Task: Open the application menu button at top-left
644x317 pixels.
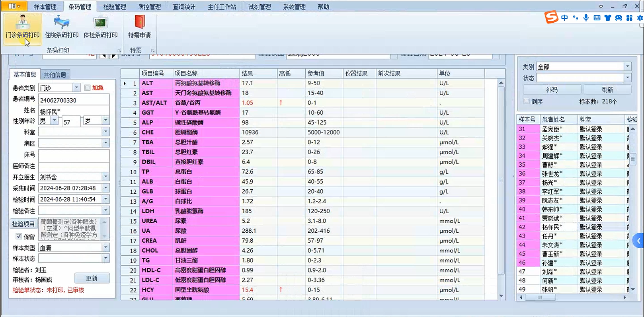Action: click(14, 6)
